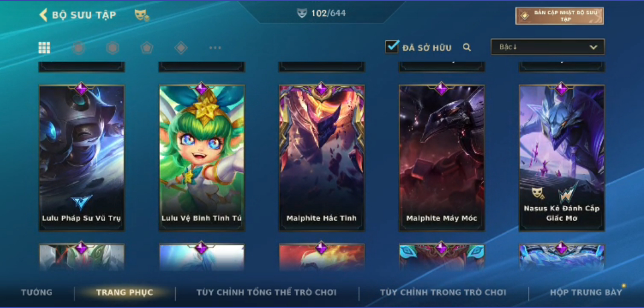
Task: Open Tùy Chỉnh Tổng Thể Trò Chơi tab
Action: 267,292
